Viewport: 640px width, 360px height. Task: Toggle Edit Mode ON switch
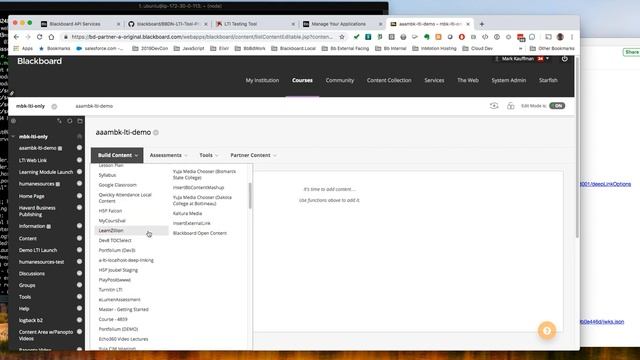(x=557, y=106)
